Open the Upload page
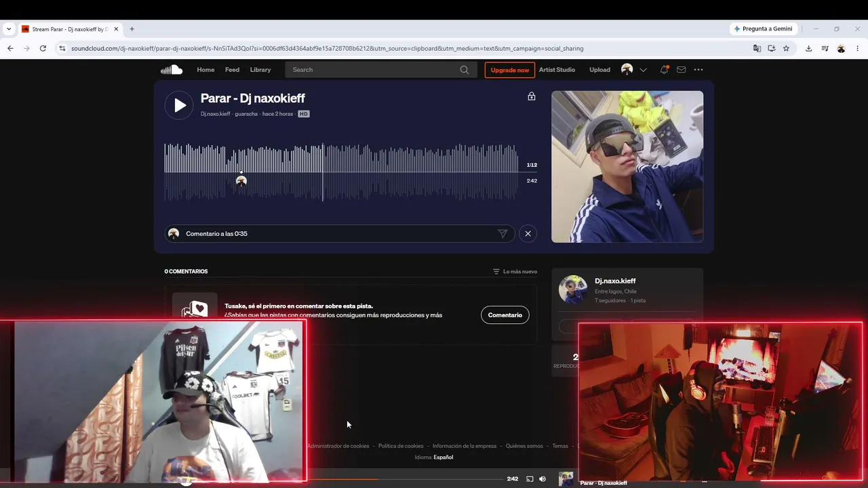Viewport: 868px width, 488px height. click(x=599, y=70)
